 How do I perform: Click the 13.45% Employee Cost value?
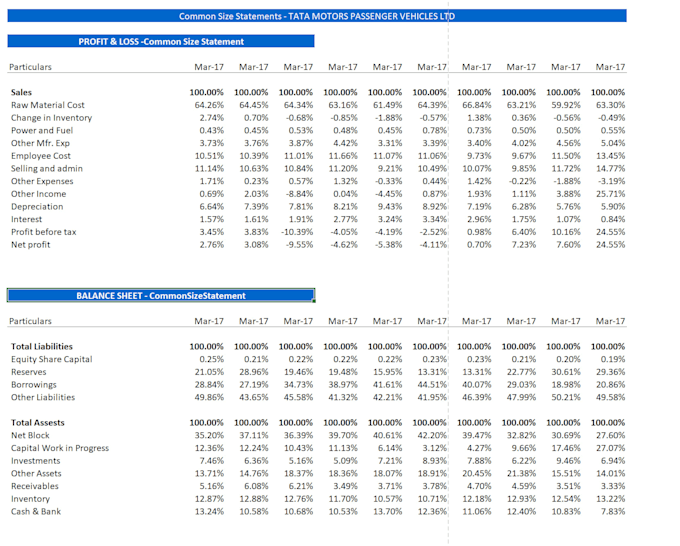click(610, 156)
